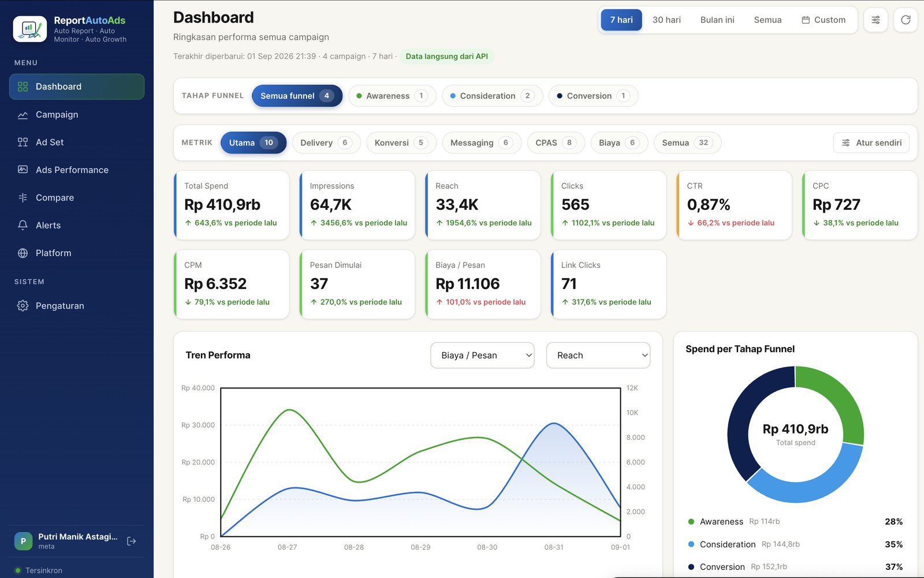Screen dimensions: 924x578
Task: Click the Ads Performance image icon
Action: coord(23,170)
